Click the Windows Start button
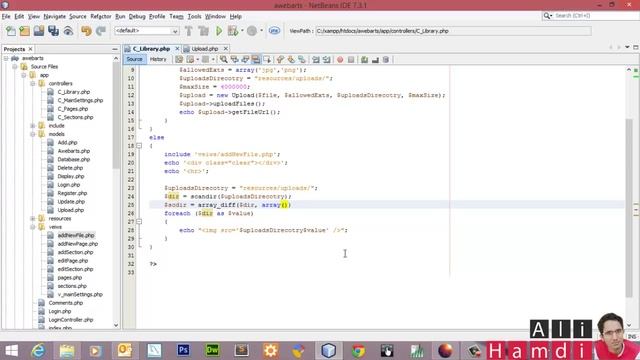 (x=11, y=351)
